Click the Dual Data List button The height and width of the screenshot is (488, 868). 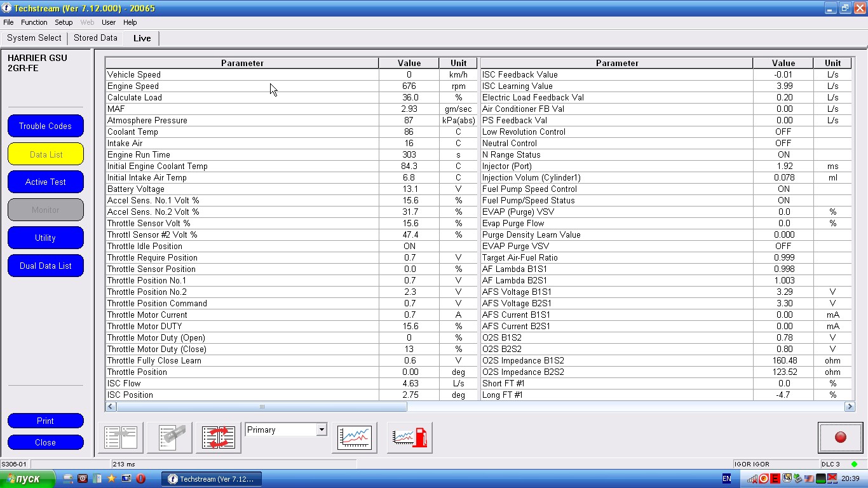[x=45, y=266]
